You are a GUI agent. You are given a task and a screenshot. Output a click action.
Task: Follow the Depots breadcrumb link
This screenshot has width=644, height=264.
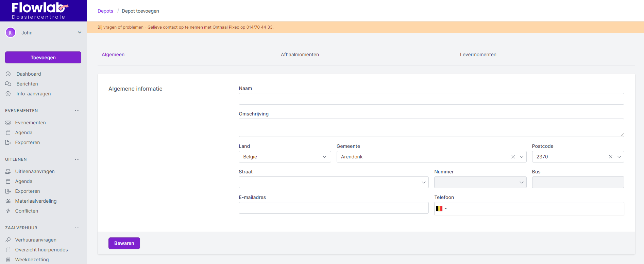[x=105, y=11]
